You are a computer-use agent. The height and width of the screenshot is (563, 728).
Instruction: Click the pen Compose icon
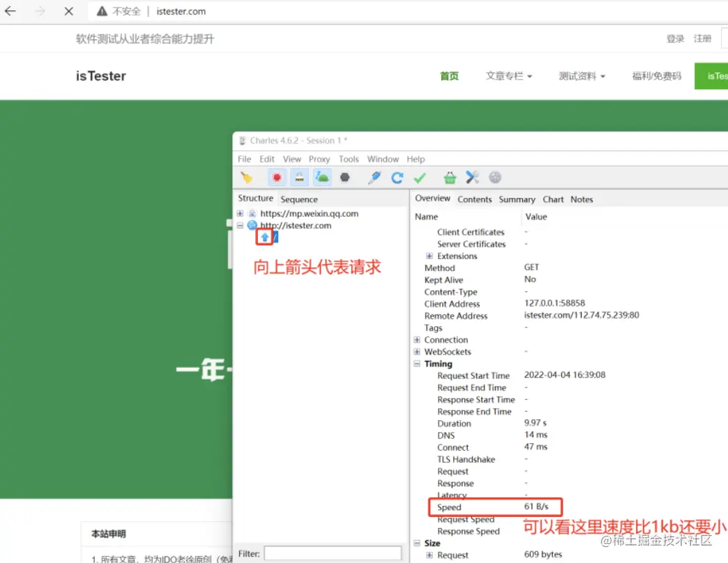tap(374, 178)
